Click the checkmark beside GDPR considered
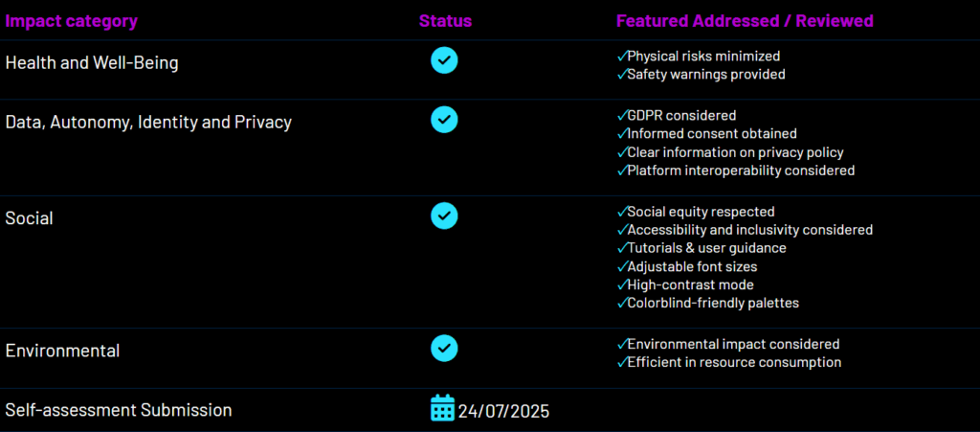The width and height of the screenshot is (980, 432). [621, 116]
